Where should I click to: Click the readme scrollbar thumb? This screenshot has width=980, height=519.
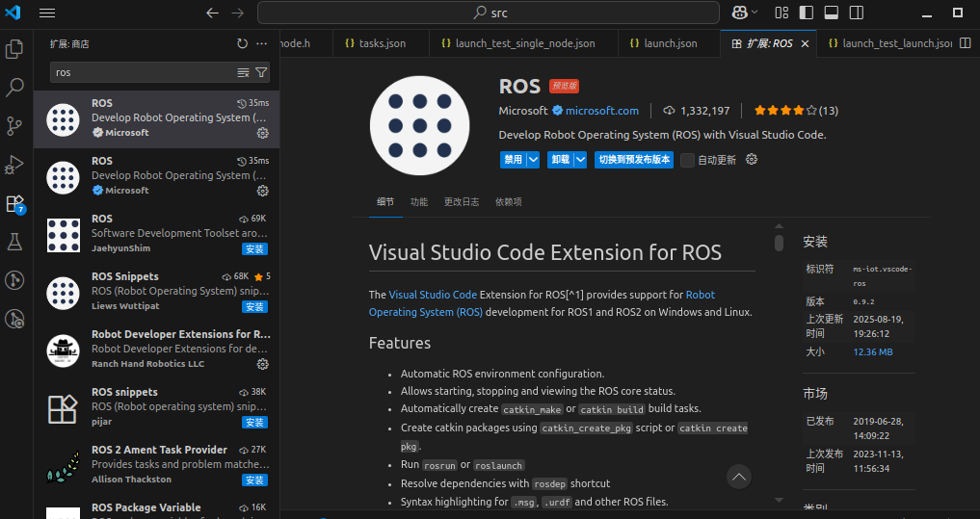coord(779,243)
